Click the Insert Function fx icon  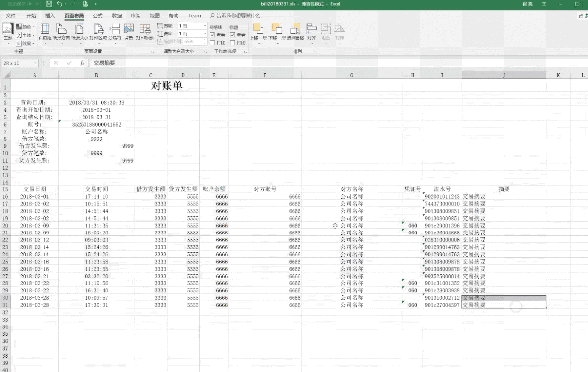click(x=82, y=63)
